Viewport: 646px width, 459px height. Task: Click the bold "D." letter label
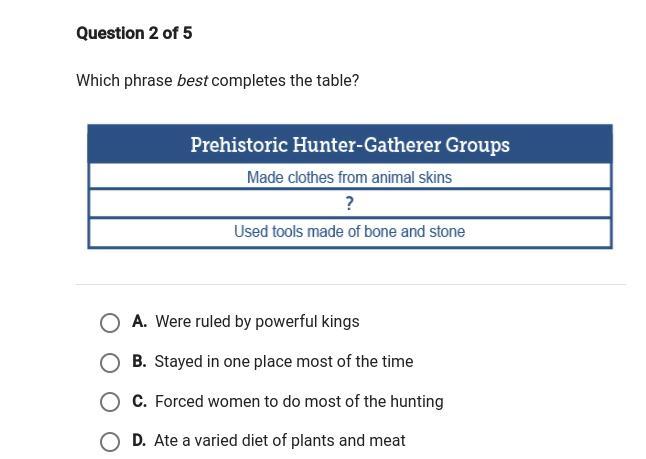[139, 441]
